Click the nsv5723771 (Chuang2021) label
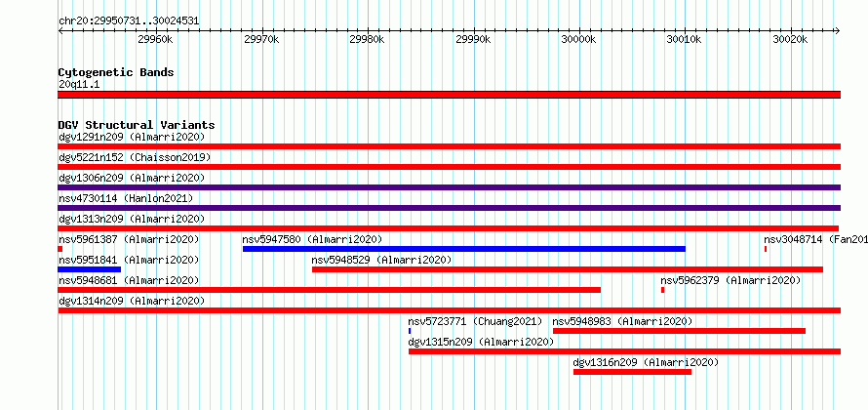 click(476, 321)
